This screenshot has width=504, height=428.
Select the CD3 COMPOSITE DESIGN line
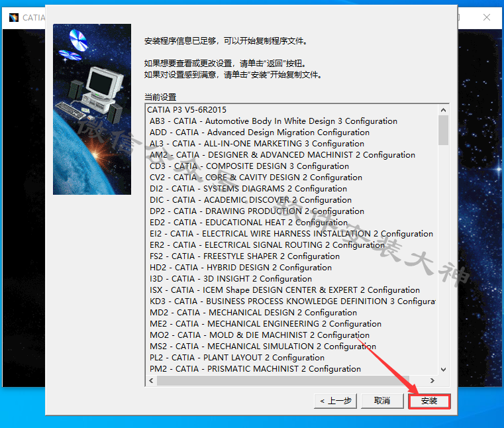coord(250,166)
